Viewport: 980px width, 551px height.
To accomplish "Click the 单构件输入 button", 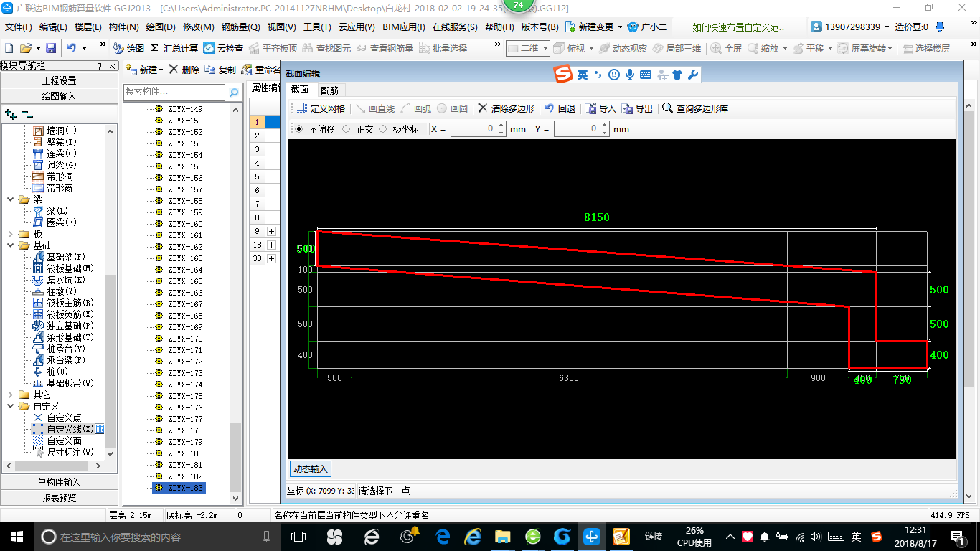I will [59, 482].
